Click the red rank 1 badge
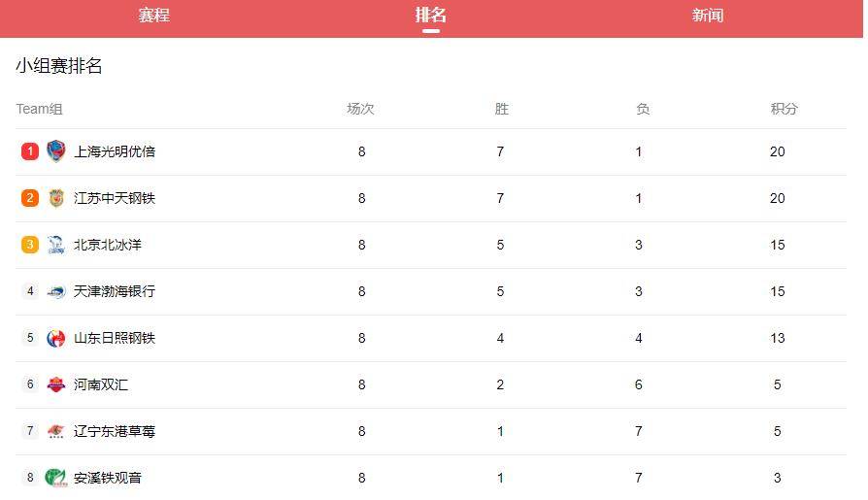Image resolution: width=868 pixels, height=500 pixels. (x=30, y=151)
